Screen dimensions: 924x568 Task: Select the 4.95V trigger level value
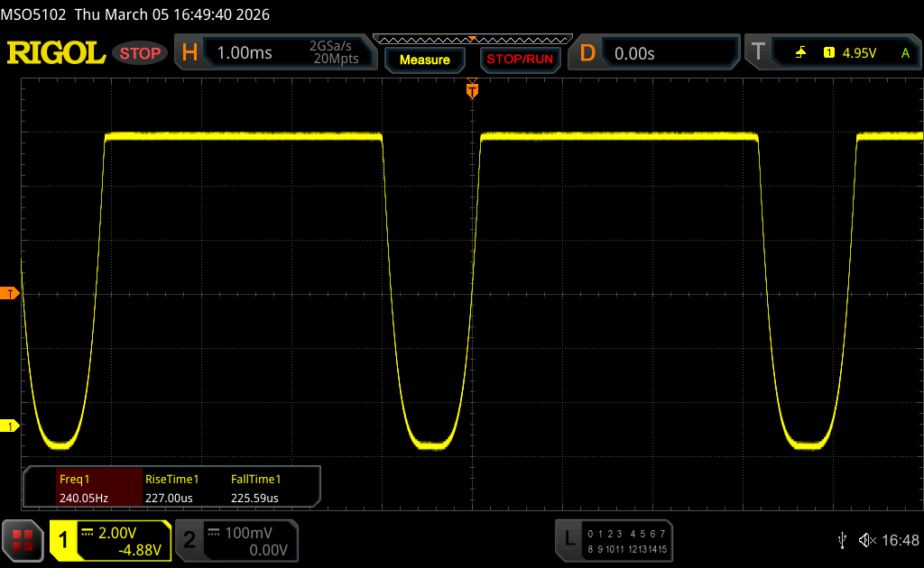point(859,53)
